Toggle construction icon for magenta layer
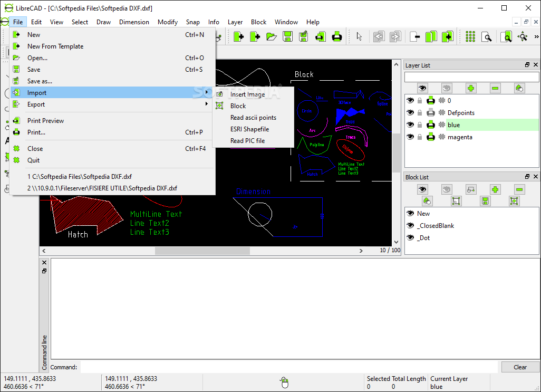The height and width of the screenshot is (392, 541). point(442,137)
